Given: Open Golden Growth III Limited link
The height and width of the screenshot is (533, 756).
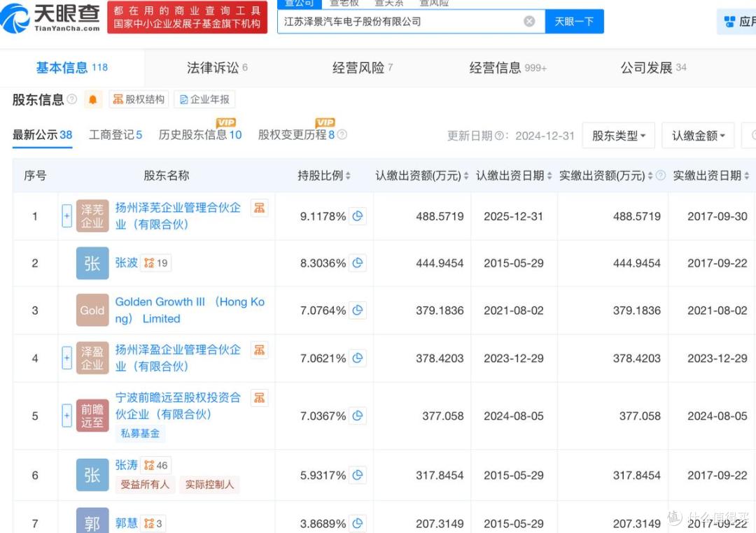Looking at the screenshot, I should pyautogui.click(x=190, y=310).
